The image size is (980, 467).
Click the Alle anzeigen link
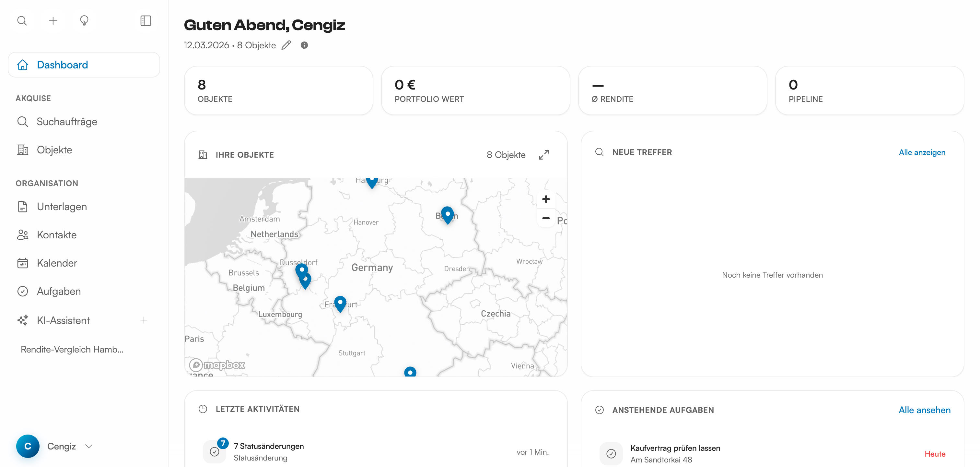tap(922, 152)
